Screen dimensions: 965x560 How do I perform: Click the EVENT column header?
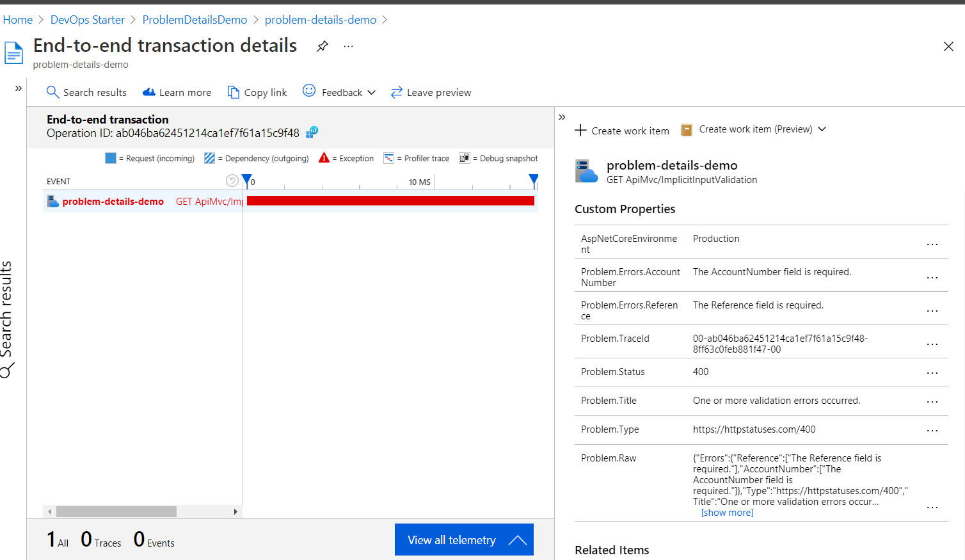click(59, 182)
